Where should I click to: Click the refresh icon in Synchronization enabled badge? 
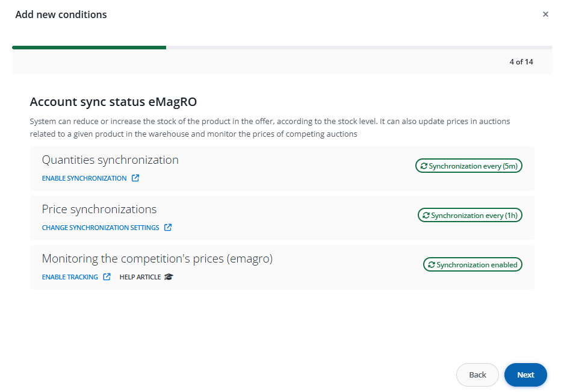(x=431, y=265)
